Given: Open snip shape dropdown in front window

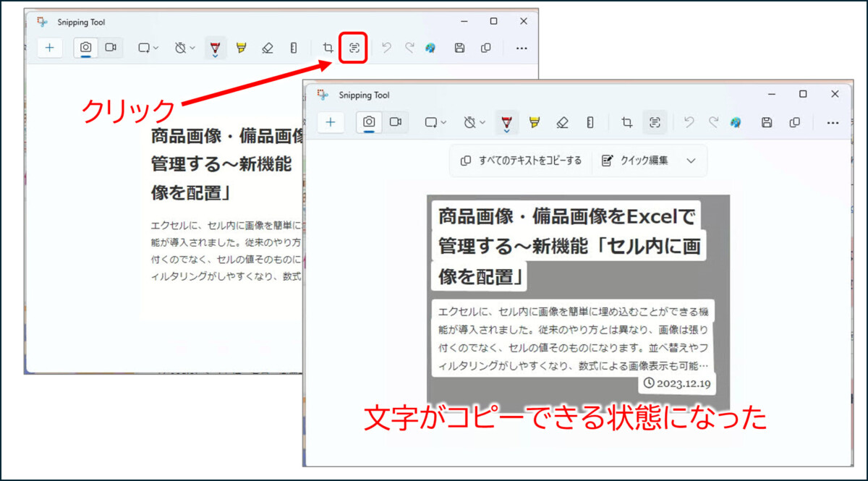Looking at the screenshot, I should point(435,122).
